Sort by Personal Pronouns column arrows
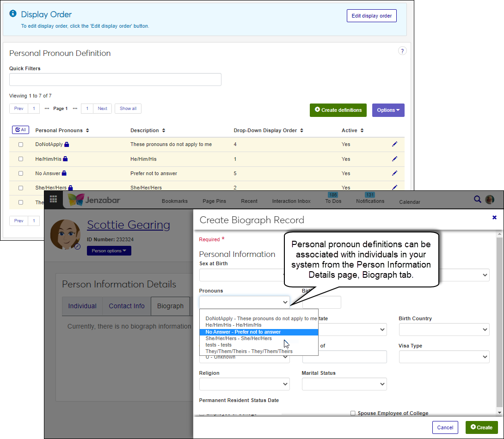This screenshot has height=439, width=504. click(87, 131)
